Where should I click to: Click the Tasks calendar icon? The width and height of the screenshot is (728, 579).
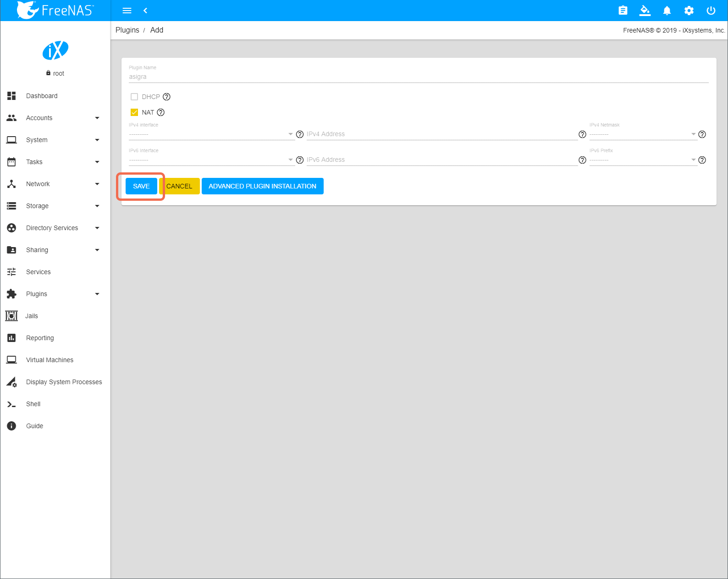[x=11, y=162]
